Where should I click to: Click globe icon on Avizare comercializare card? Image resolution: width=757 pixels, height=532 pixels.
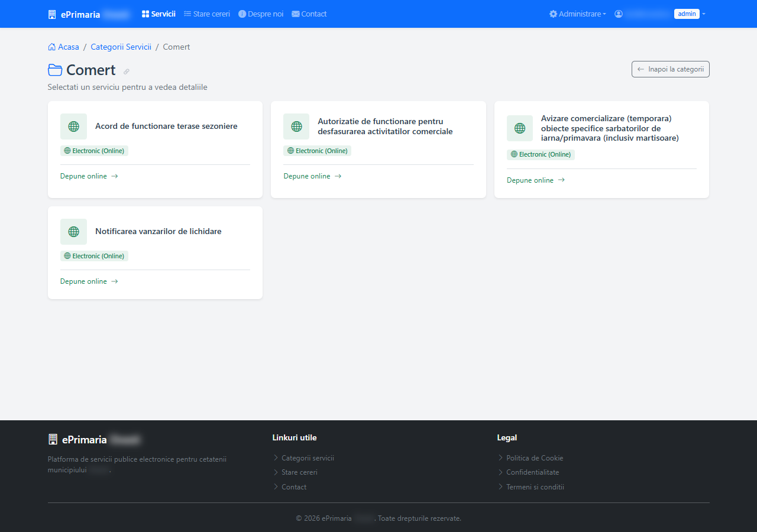coord(520,128)
